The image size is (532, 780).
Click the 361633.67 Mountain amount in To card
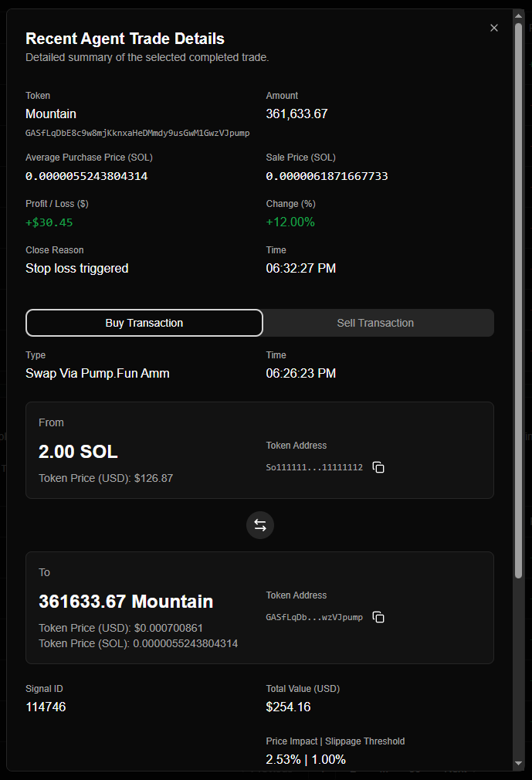[x=126, y=602]
